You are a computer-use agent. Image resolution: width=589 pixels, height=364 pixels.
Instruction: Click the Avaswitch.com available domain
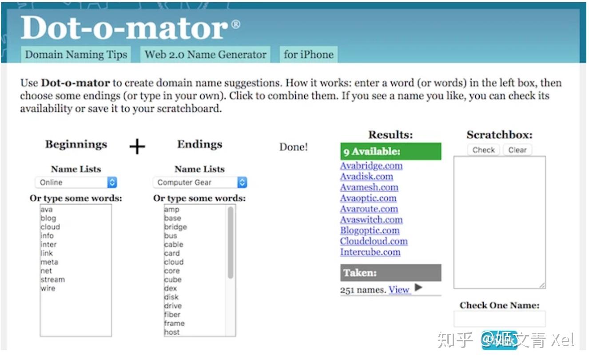click(x=371, y=220)
